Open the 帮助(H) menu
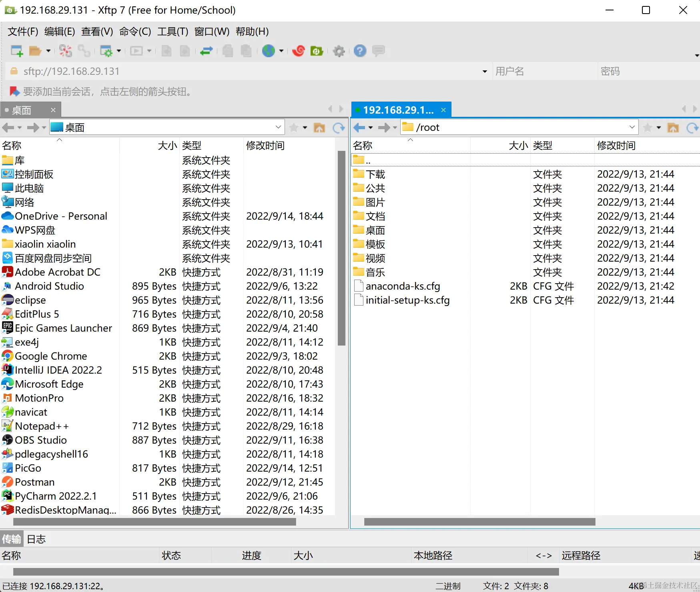 252,32
